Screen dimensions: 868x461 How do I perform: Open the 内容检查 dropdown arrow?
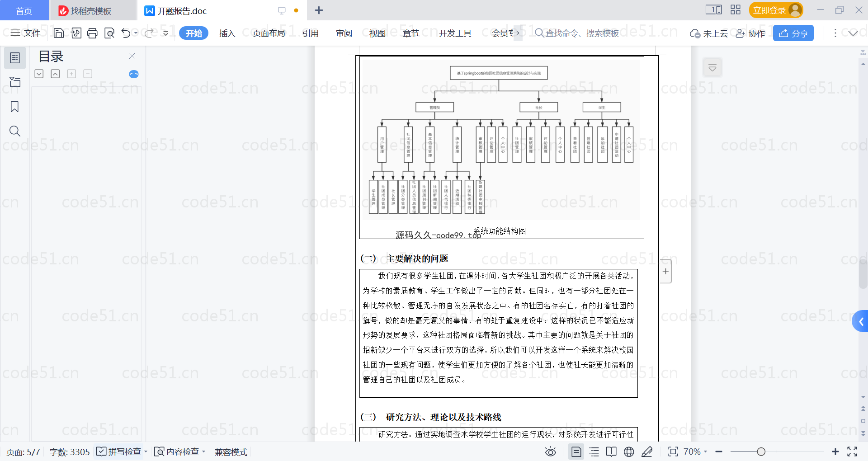tap(204, 452)
